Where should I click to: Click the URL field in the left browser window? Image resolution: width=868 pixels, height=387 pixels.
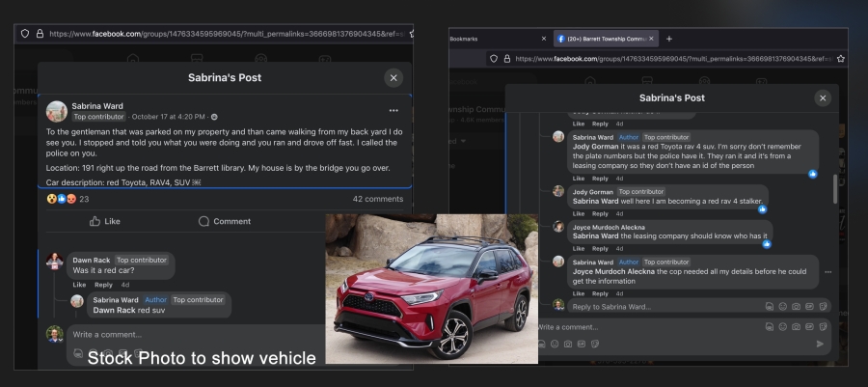coord(227,34)
